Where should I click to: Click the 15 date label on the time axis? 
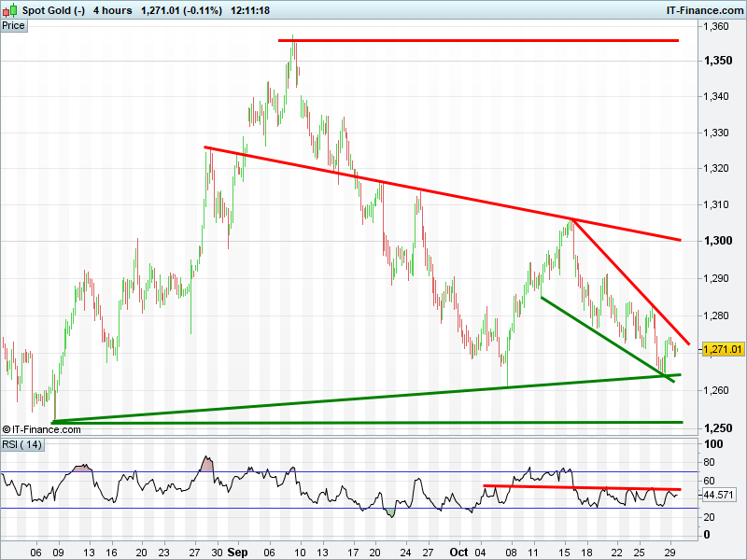565,553
